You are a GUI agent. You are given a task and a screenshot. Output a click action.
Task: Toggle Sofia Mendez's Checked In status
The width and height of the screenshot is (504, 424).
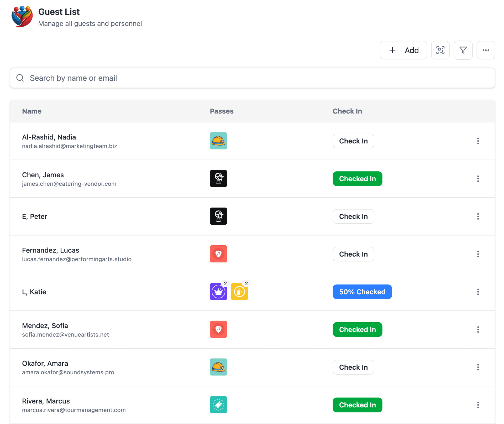coord(357,329)
